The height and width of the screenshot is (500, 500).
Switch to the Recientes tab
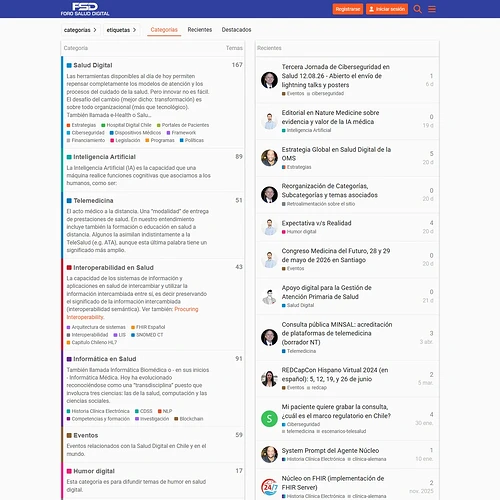(x=200, y=30)
